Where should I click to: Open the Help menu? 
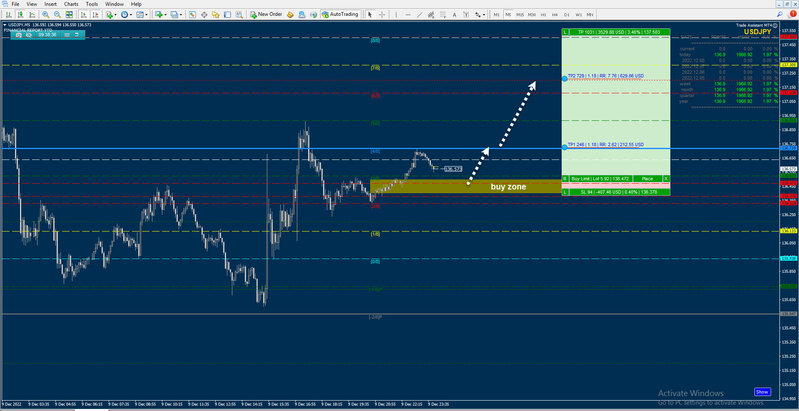tap(136, 4)
